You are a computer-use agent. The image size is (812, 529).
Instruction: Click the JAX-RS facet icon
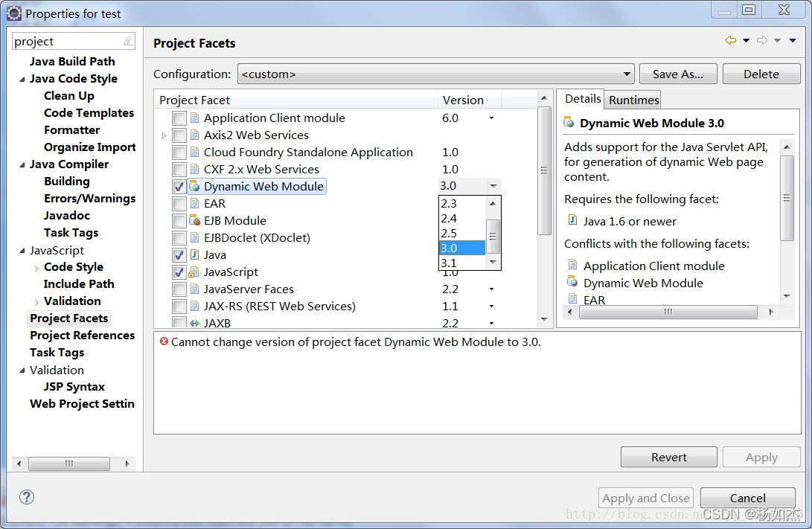tap(194, 306)
